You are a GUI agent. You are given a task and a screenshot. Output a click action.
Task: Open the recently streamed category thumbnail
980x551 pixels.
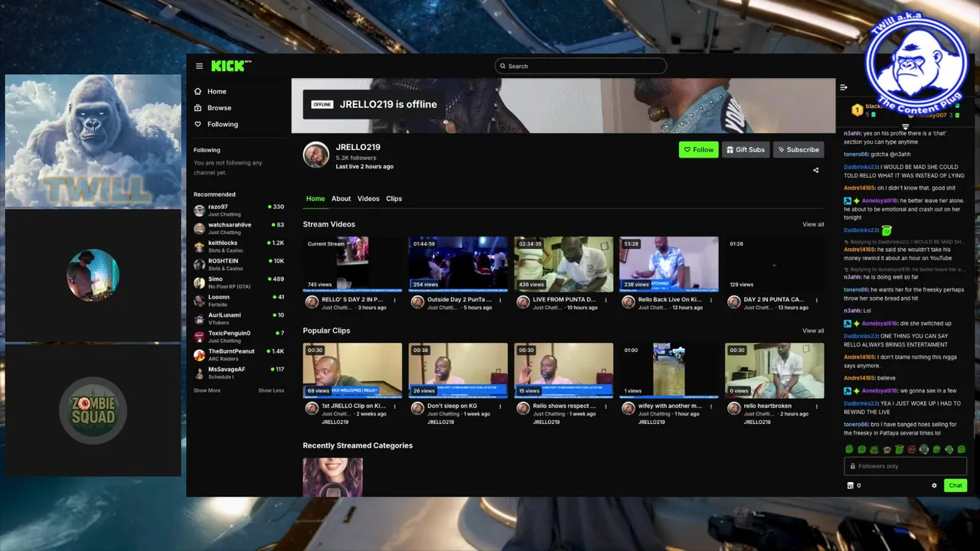(x=332, y=478)
